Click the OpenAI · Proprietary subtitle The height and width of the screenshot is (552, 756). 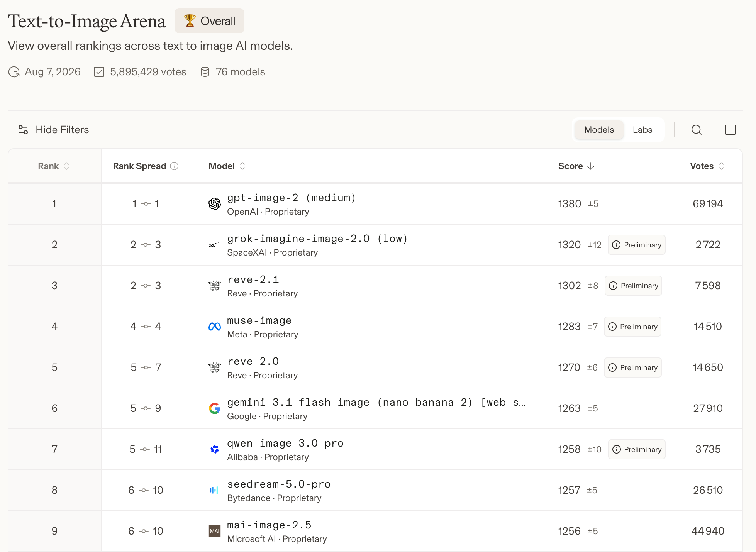(x=268, y=212)
